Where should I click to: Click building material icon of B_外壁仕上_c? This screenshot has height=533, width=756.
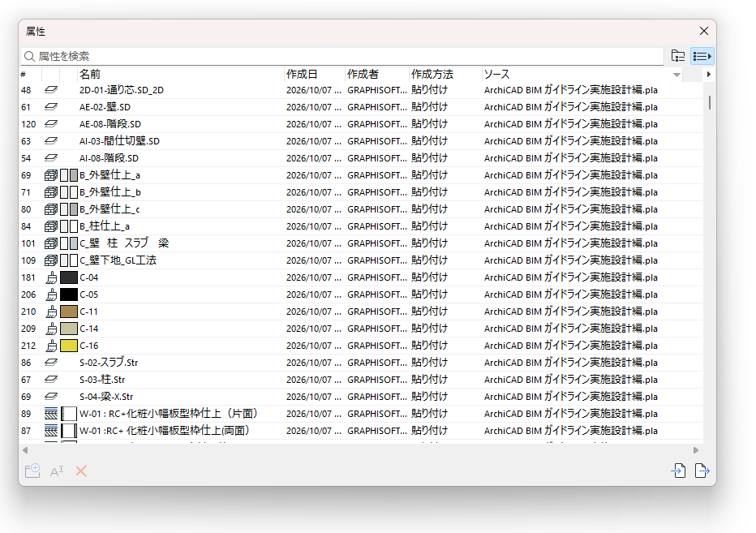pos(51,209)
